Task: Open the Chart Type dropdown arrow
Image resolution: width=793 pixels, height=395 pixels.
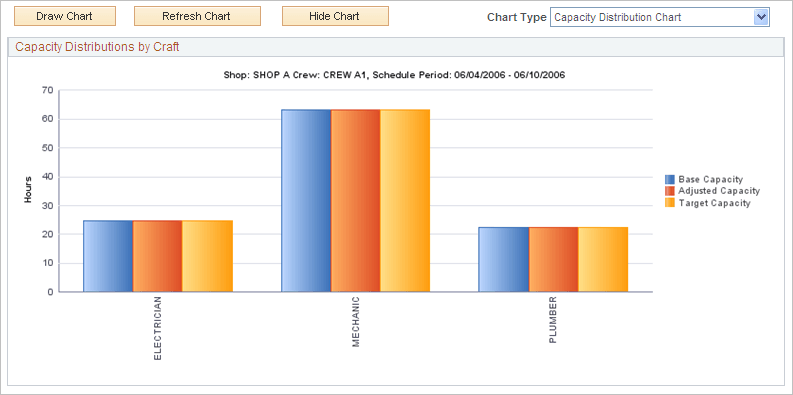Action: pos(761,17)
